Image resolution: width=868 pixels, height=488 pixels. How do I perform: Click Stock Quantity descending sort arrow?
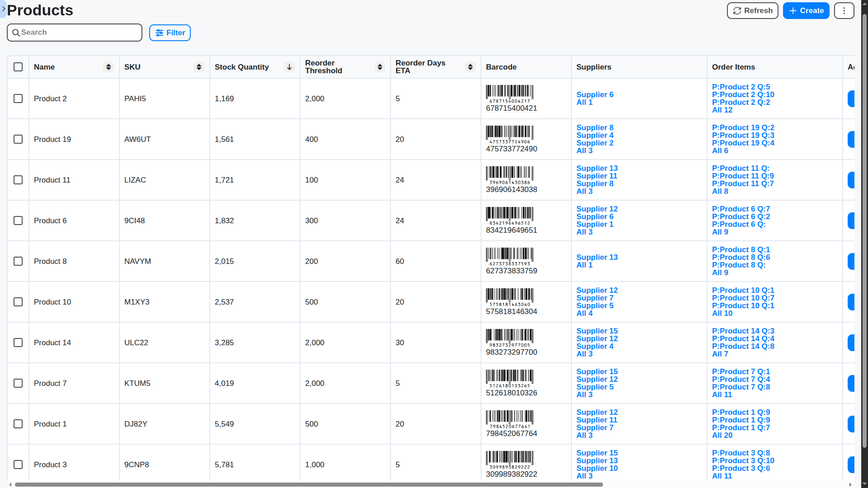(x=289, y=67)
